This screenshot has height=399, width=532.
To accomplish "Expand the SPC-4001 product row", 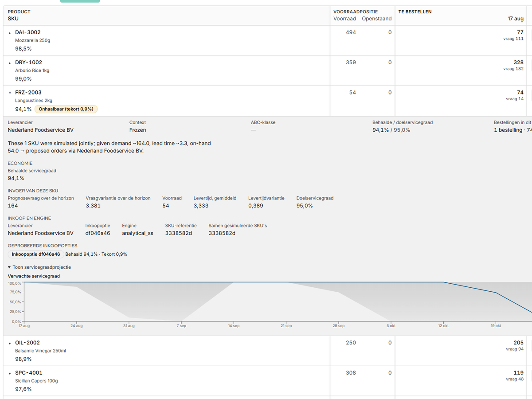I will (10, 373).
